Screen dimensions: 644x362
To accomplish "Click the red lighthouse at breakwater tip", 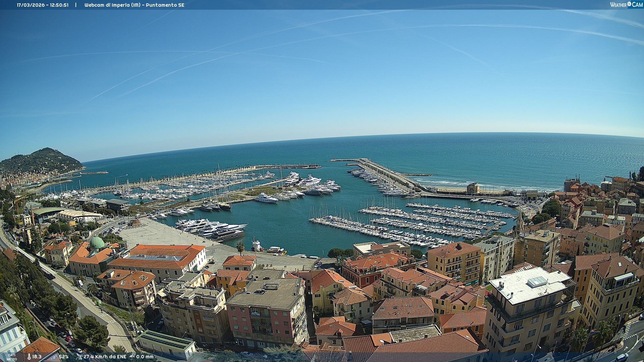I will click(x=334, y=159).
